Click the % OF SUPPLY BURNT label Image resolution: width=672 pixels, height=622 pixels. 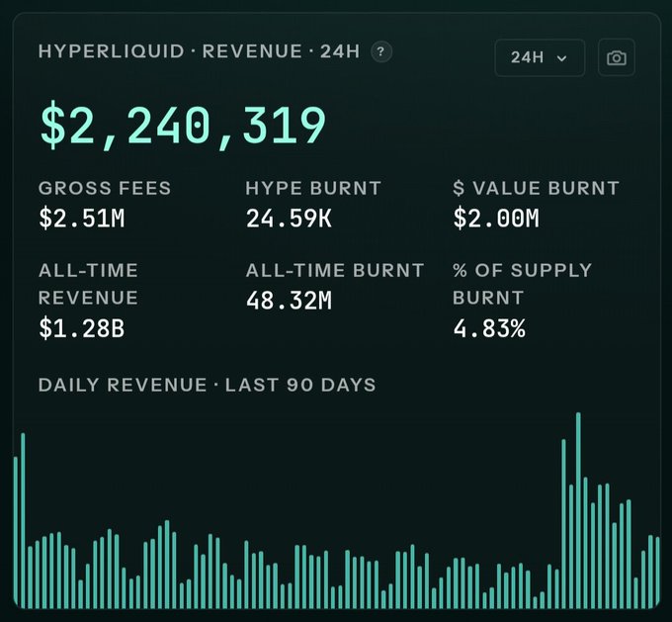522,284
